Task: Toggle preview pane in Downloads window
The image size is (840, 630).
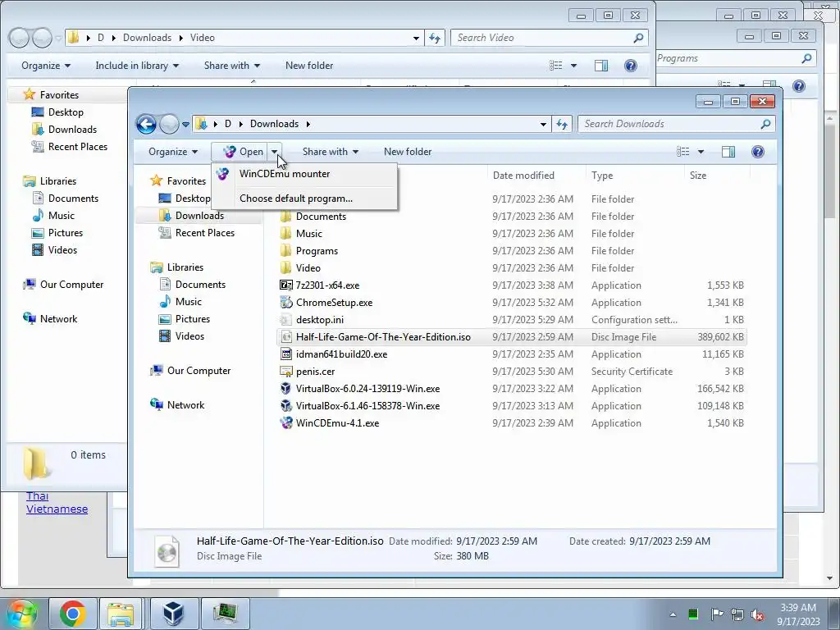Action: [x=728, y=152]
